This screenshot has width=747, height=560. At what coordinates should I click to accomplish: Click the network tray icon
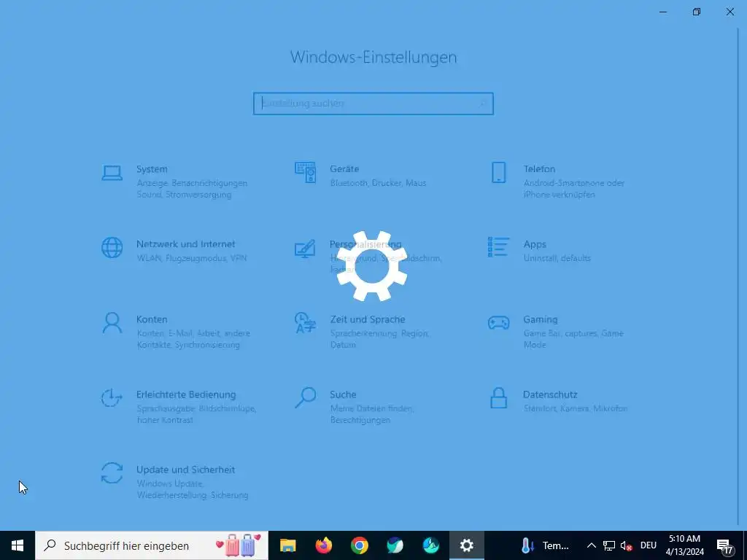tap(609, 545)
